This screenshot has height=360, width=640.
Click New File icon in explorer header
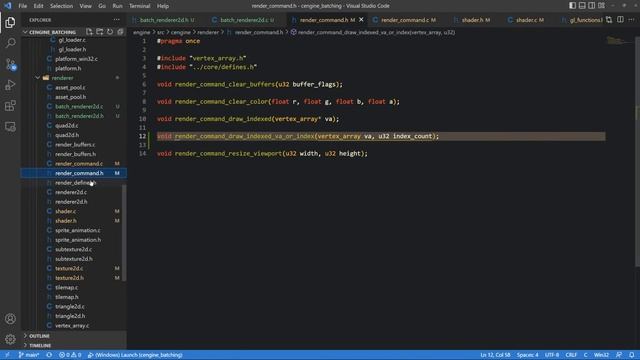(x=89, y=32)
